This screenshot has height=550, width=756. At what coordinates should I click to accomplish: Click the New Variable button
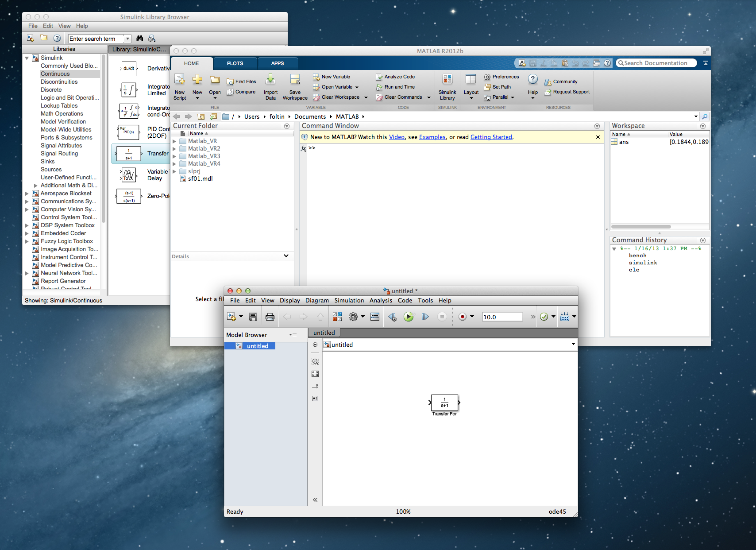(332, 77)
